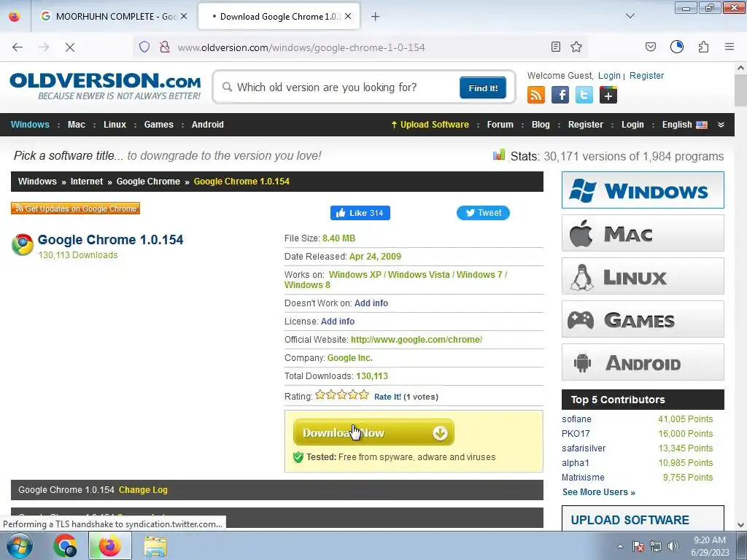The image size is (747, 560).
Task: Stop loading the page
Action: [x=69, y=47]
